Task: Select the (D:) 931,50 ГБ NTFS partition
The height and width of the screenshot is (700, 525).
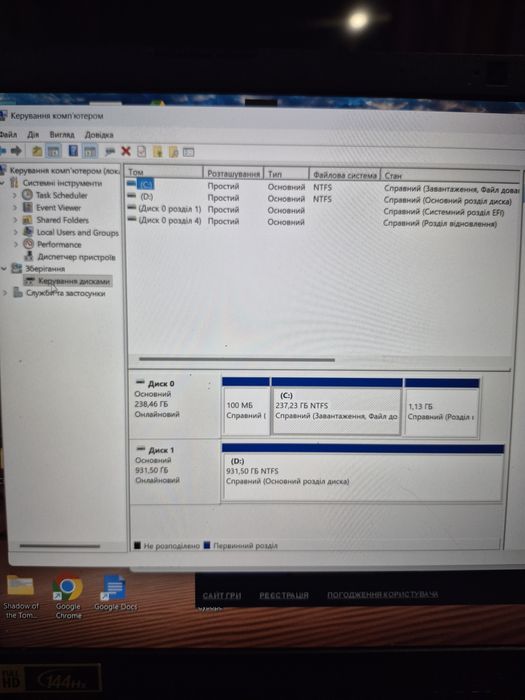Action: [362, 472]
